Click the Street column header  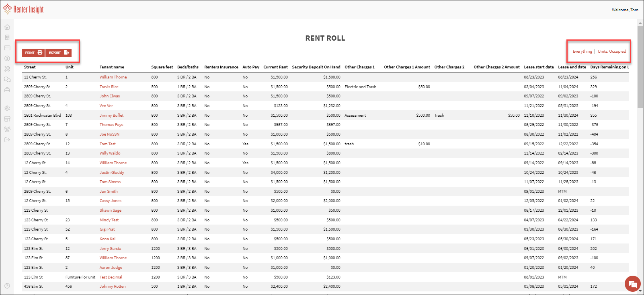click(x=30, y=67)
